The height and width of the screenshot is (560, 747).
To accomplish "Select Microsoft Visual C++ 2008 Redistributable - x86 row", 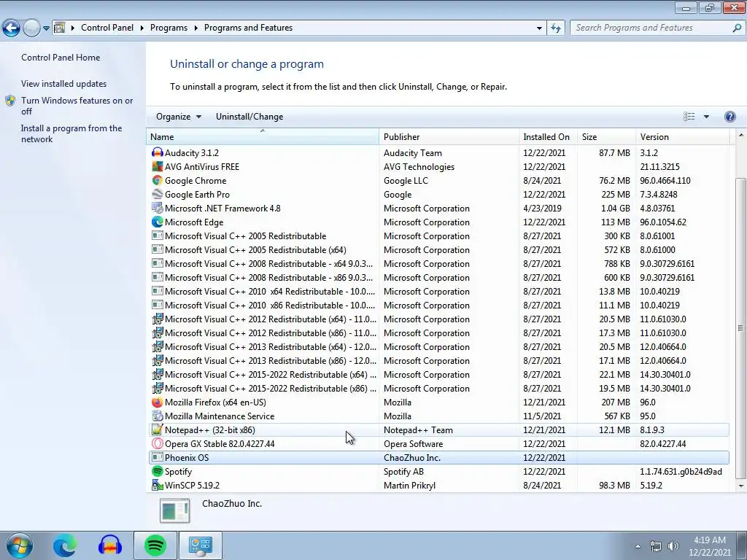I will [x=438, y=277].
